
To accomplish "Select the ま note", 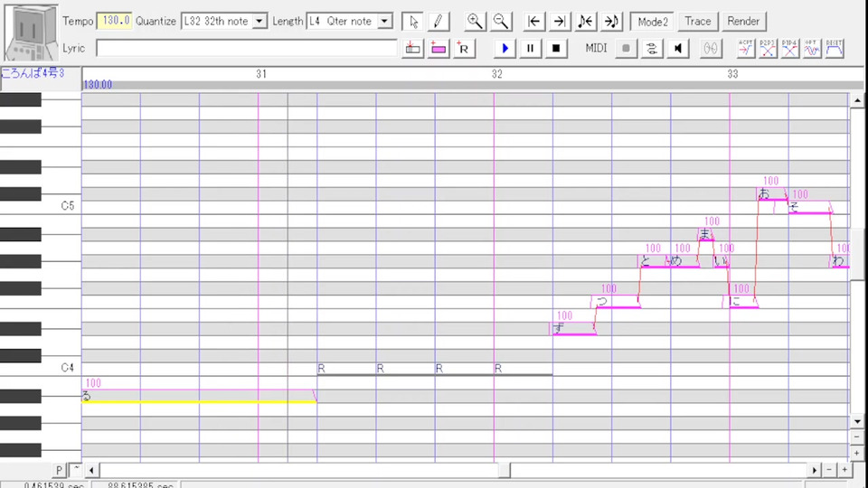I will [706, 234].
